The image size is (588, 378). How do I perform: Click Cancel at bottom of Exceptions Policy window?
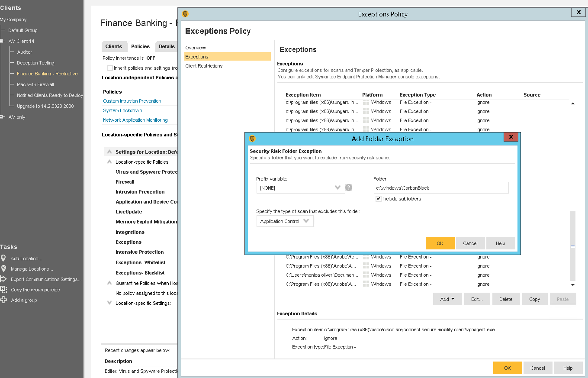538,368
